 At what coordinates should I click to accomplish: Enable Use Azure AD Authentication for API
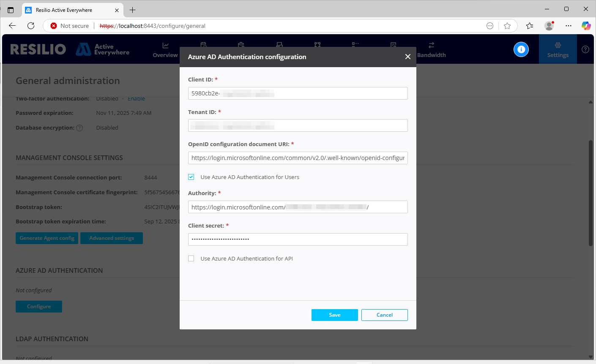pos(191,258)
